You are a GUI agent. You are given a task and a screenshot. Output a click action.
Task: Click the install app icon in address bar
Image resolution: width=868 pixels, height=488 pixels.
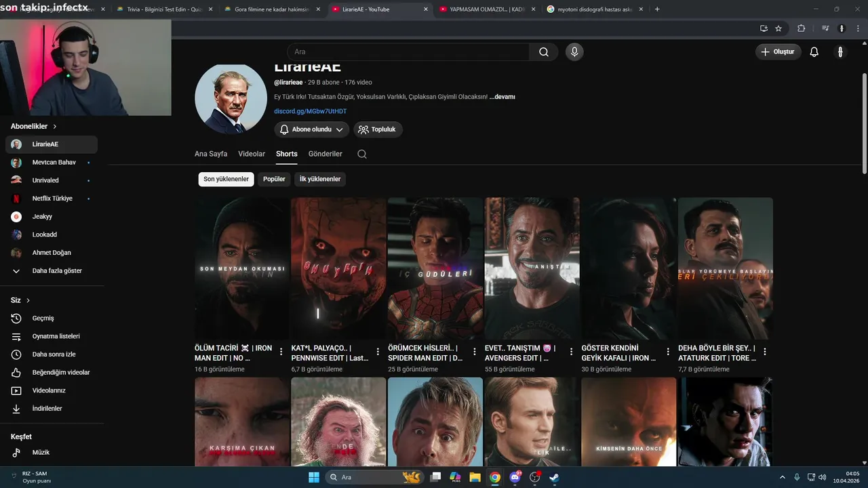pos(764,28)
